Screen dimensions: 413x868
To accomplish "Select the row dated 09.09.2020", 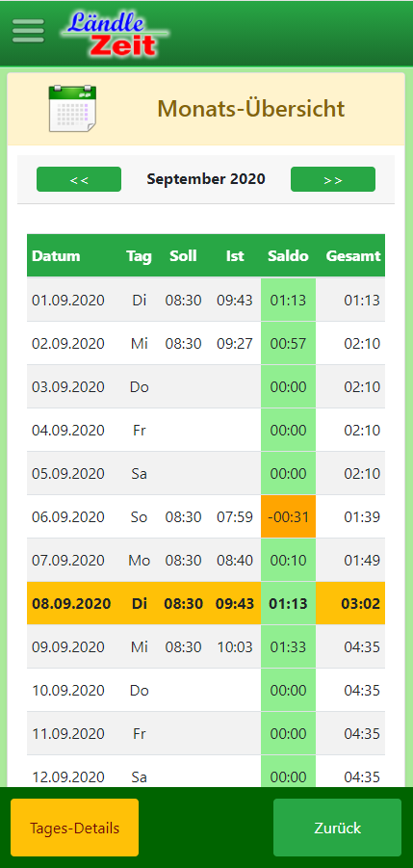I will [x=206, y=646].
